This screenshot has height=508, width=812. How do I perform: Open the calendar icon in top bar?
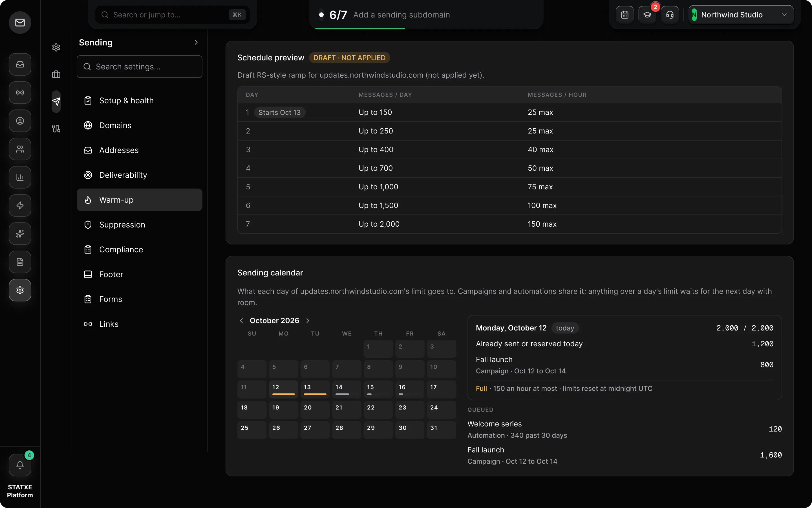tap(625, 15)
